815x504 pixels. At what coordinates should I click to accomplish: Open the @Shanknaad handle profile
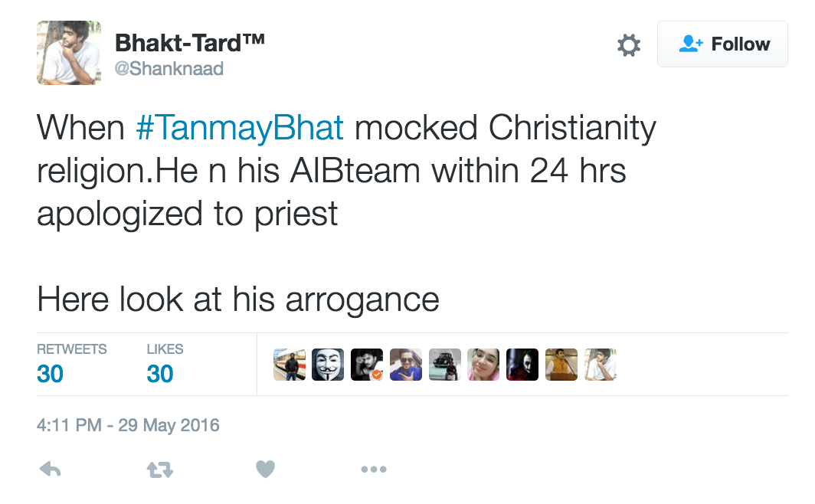[169, 69]
